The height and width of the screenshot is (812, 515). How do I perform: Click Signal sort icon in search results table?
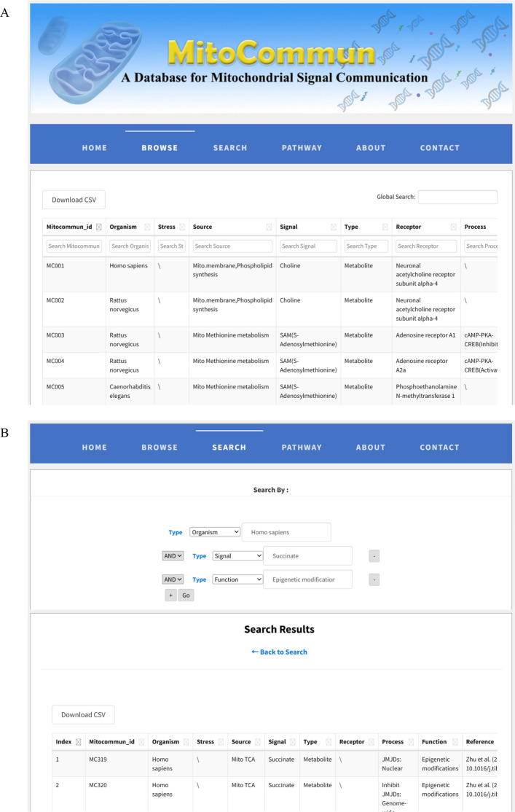(x=292, y=741)
